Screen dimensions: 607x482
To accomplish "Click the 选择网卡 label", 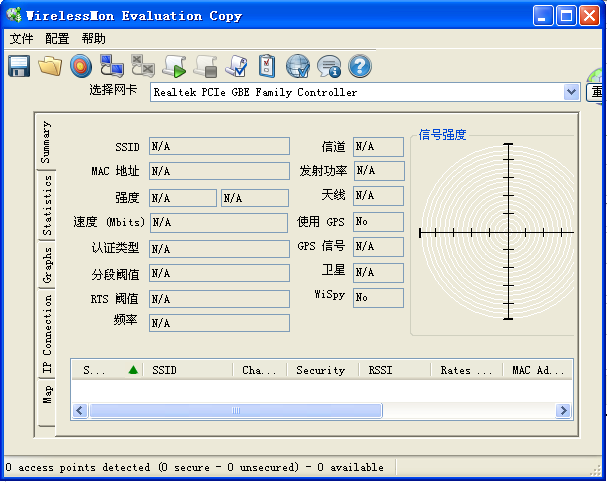I will [x=113, y=90].
